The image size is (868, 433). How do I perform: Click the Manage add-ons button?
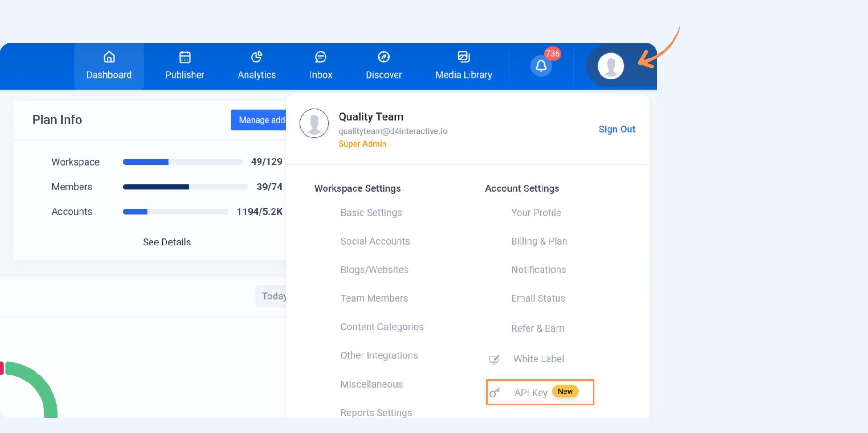coord(259,120)
